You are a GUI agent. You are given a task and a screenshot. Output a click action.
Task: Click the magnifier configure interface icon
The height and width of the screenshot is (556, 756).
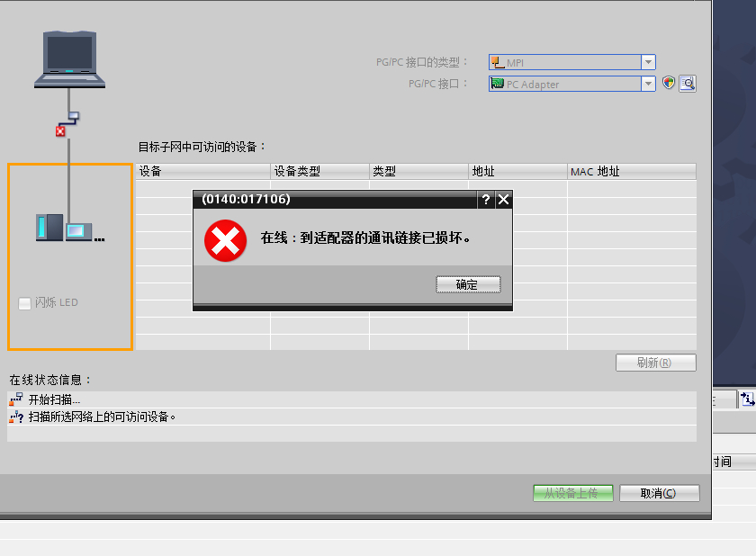coord(688,84)
